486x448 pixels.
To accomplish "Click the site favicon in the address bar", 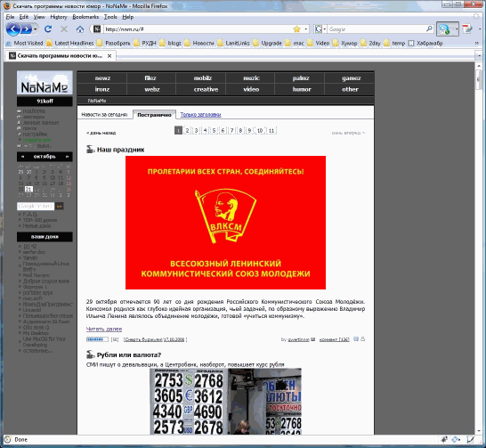I will tap(97, 29).
